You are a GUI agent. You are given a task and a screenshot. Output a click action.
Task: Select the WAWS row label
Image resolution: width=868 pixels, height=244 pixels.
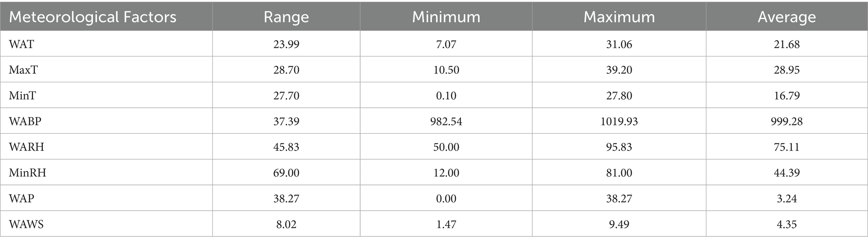(x=26, y=224)
